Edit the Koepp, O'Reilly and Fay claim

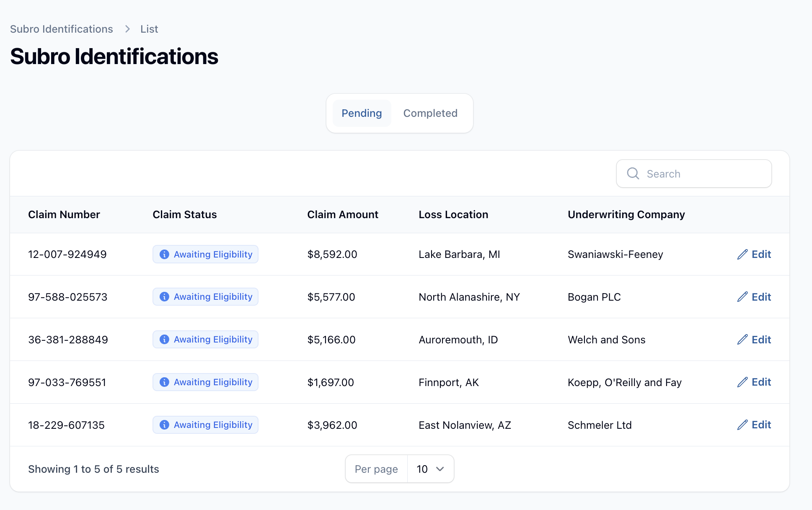point(754,382)
